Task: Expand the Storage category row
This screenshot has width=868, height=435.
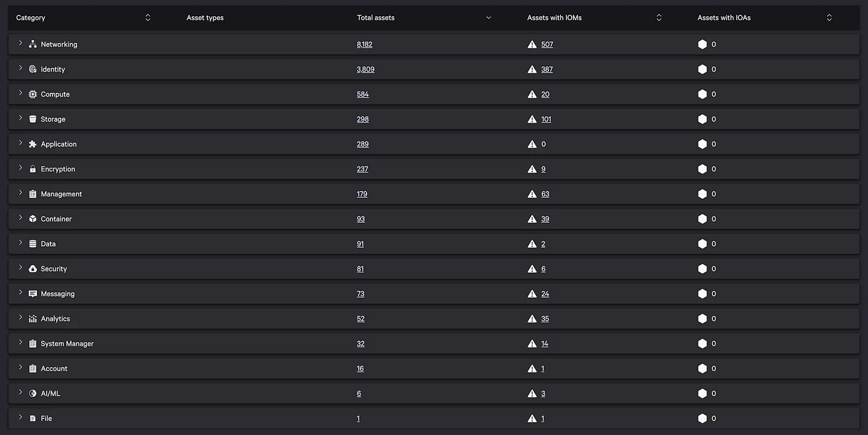Action: click(21, 118)
